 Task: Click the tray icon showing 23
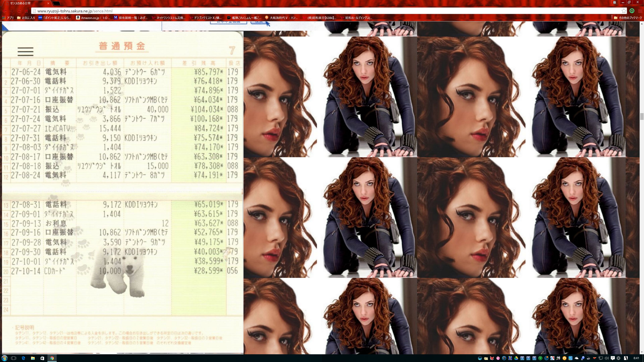click(522, 358)
